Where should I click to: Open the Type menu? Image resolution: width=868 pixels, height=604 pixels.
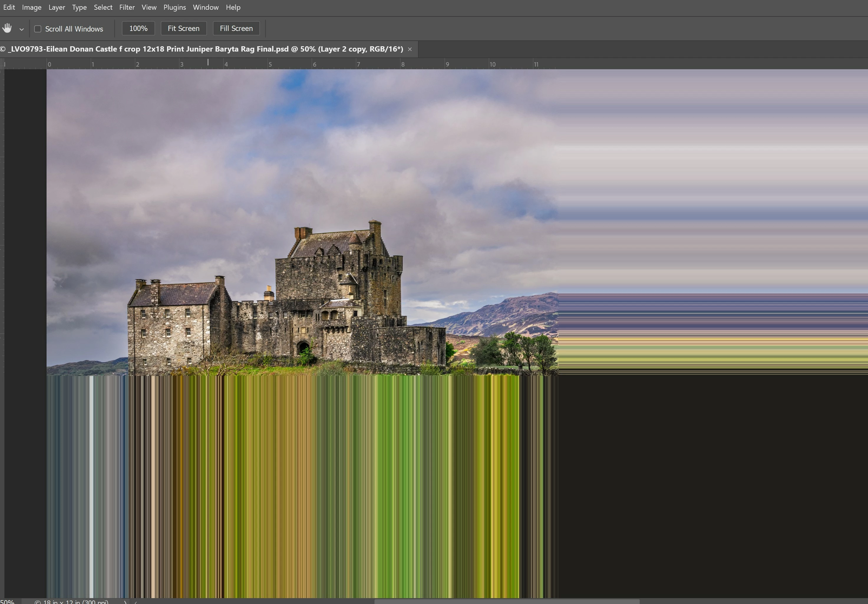point(79,7)
